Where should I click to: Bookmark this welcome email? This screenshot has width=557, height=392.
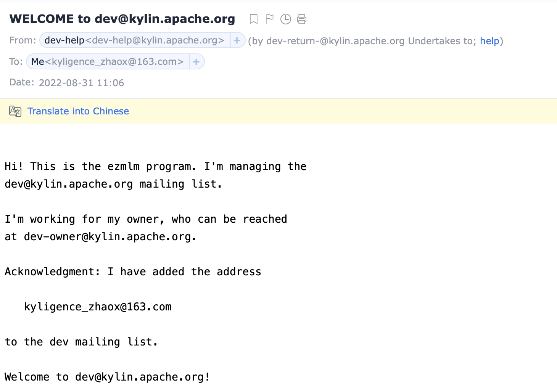click(253, 19)
